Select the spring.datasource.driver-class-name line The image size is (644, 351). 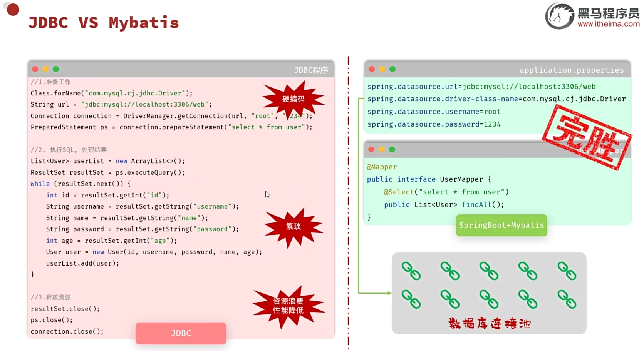pyautogui.click(x=496, y=99)
